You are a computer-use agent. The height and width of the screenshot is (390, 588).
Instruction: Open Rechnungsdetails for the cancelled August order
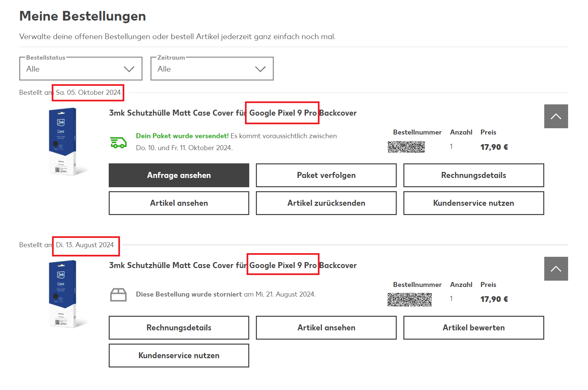[x=179, y=328]
